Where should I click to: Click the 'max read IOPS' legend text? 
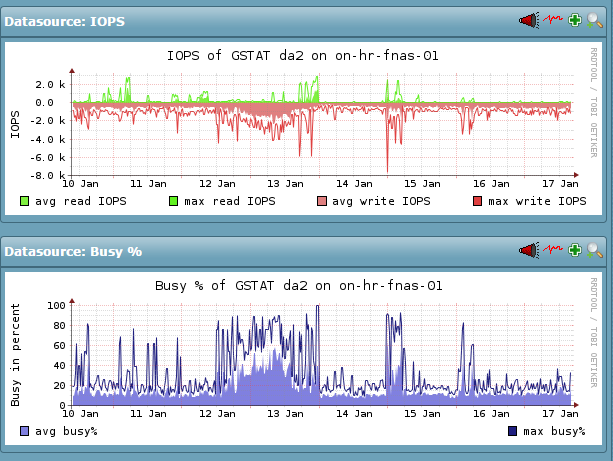(230, 201)
